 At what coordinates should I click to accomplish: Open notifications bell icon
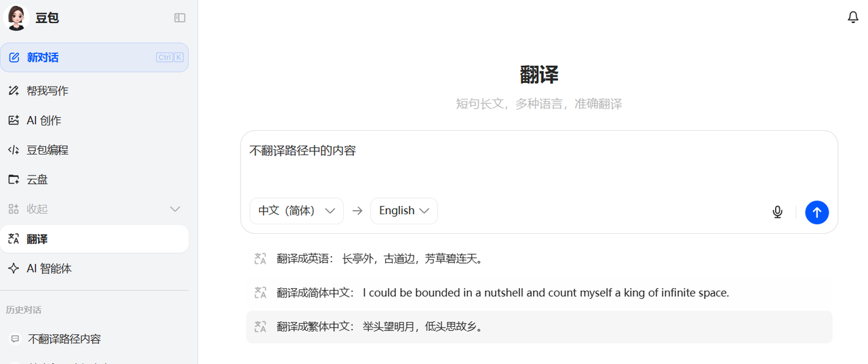click(x=853, y=17)
